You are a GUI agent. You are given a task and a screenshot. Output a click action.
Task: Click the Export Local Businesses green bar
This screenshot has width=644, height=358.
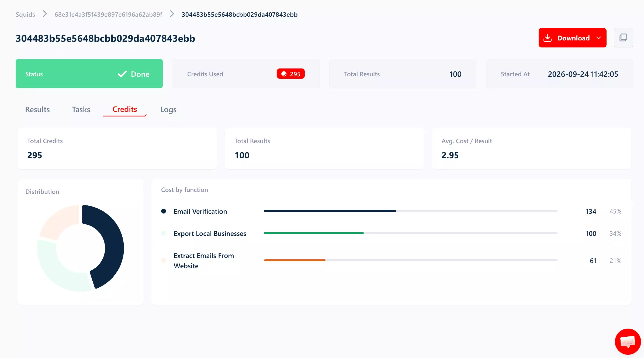click(x=314, y=233)
